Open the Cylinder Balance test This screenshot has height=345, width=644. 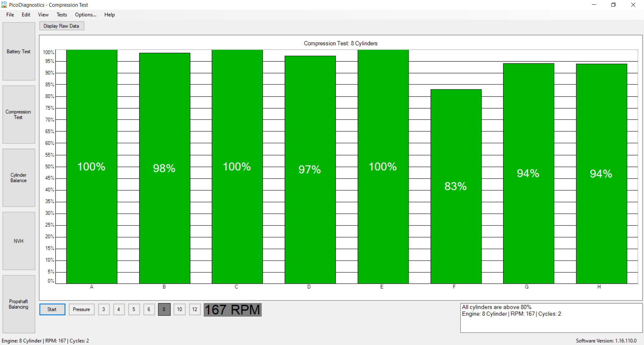pyautogui.click(x=19, y=178)
